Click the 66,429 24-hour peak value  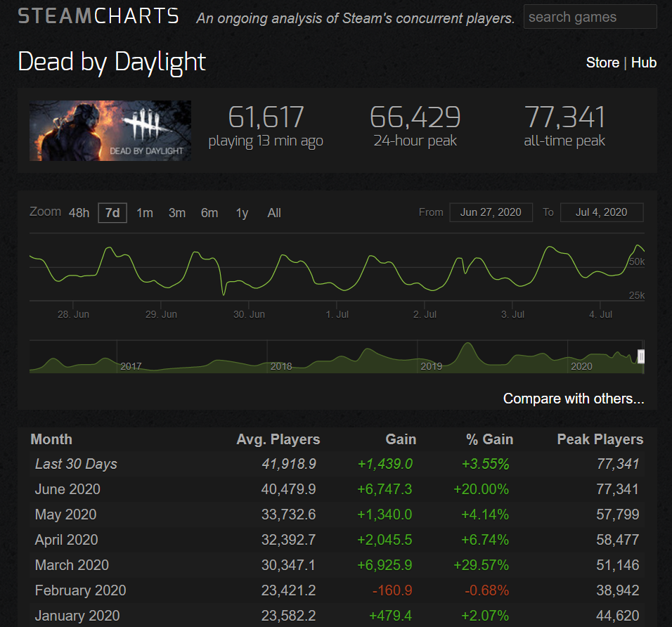click(x=415, y=117)
